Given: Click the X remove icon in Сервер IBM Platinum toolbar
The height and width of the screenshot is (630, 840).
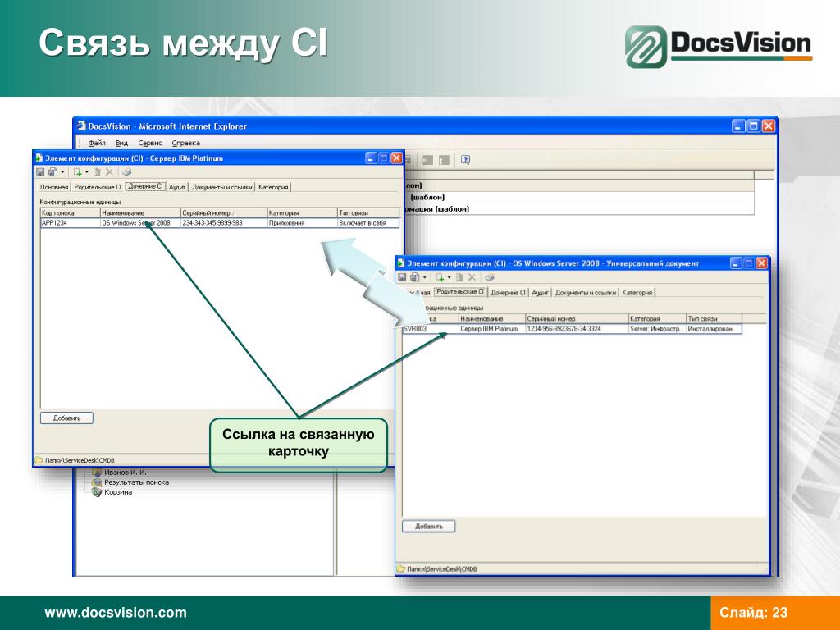Looking at the screenshot, I should 109,172.
